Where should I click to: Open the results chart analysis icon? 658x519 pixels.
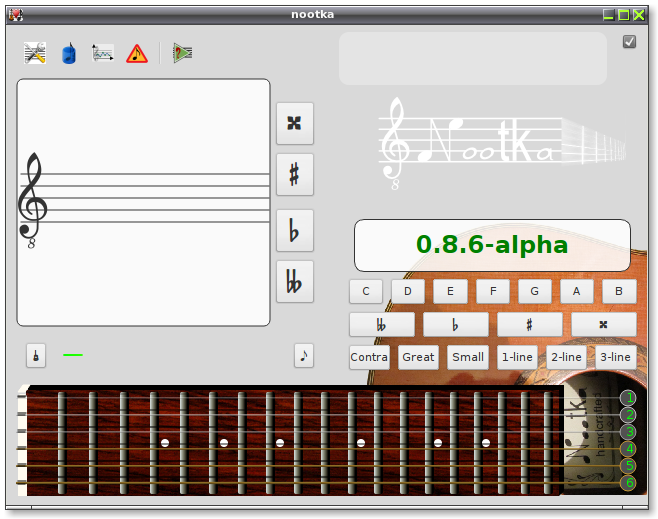coord(103,53)
